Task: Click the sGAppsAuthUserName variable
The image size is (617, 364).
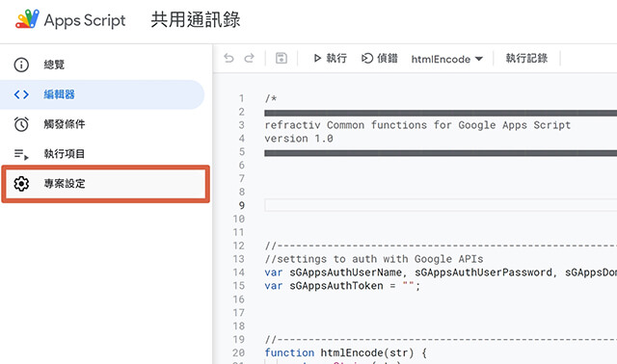Action: coord(346,273)
